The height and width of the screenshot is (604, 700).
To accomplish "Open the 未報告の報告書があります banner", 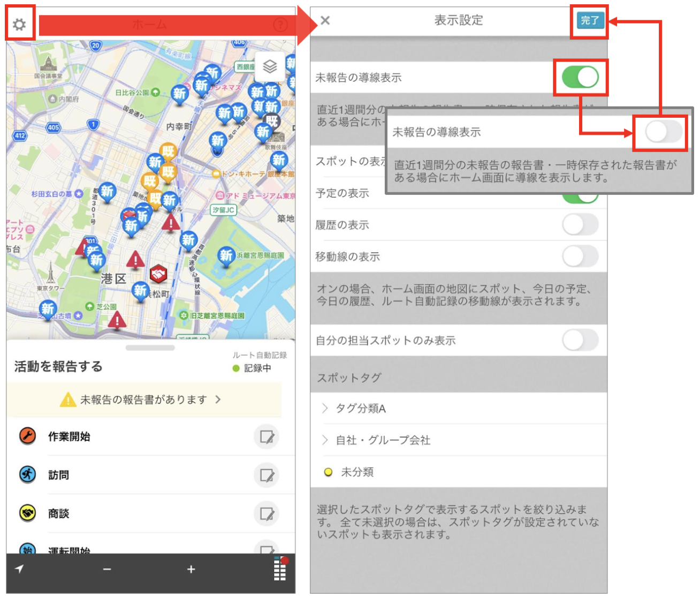I will [x=144, y=399].
